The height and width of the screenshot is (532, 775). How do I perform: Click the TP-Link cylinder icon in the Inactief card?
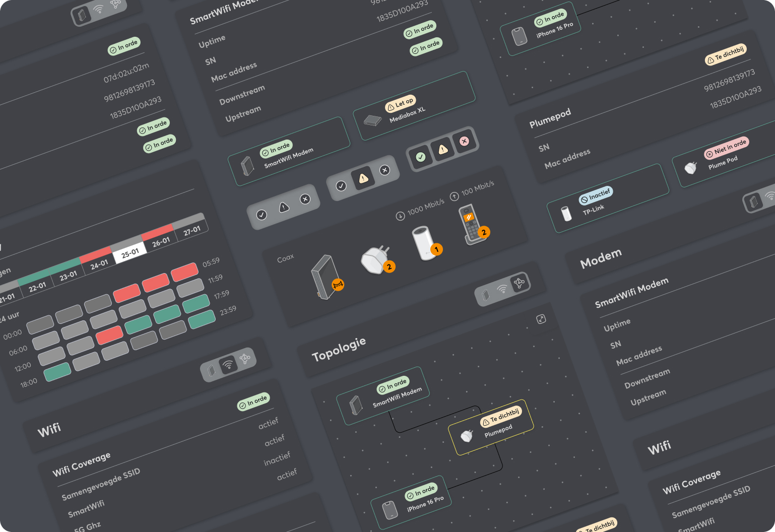point(566,213)
